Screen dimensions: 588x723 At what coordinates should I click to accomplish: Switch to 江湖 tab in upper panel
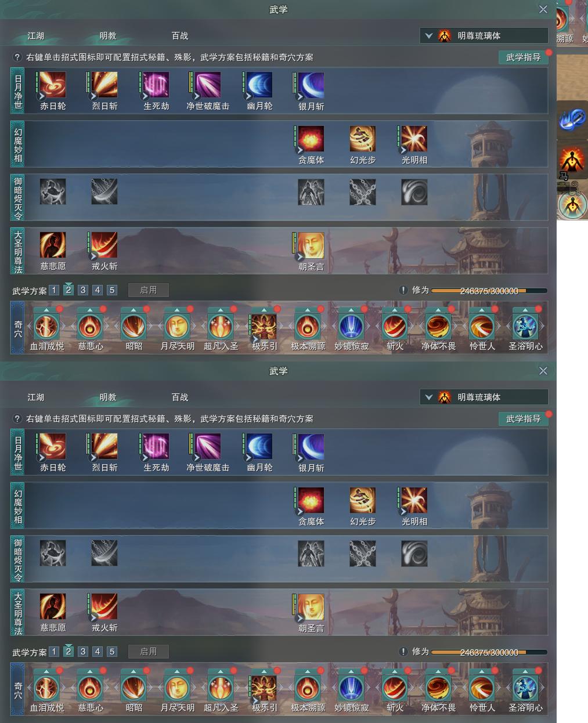tap(36, 36)
